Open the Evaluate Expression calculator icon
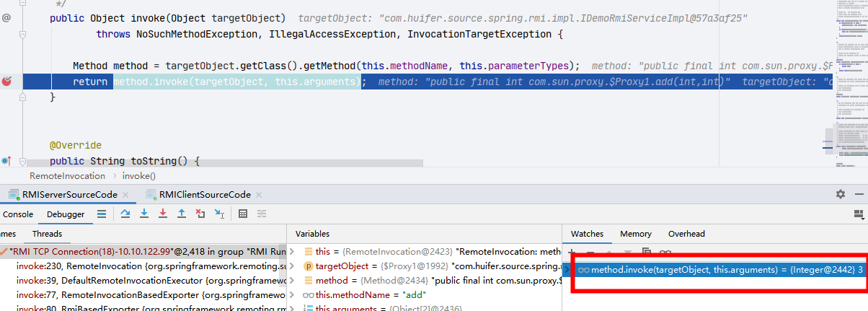Viewport: 868px width, 311px height. click(243, 214)
